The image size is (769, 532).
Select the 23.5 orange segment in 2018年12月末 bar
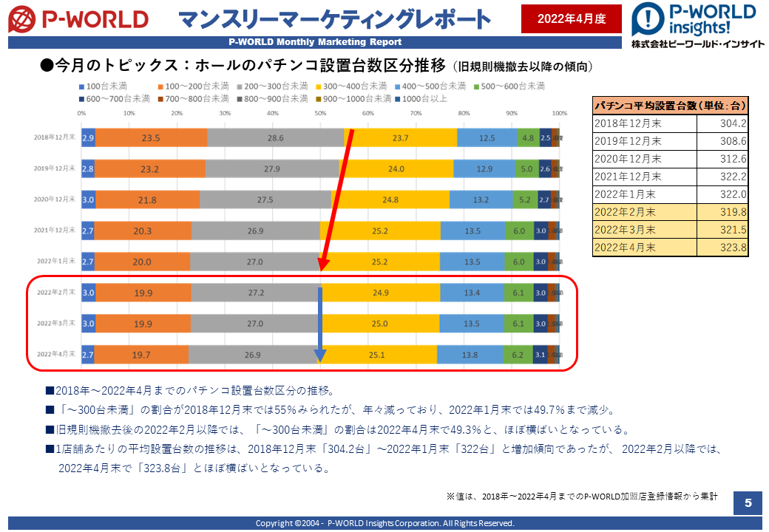coord(151,137)
